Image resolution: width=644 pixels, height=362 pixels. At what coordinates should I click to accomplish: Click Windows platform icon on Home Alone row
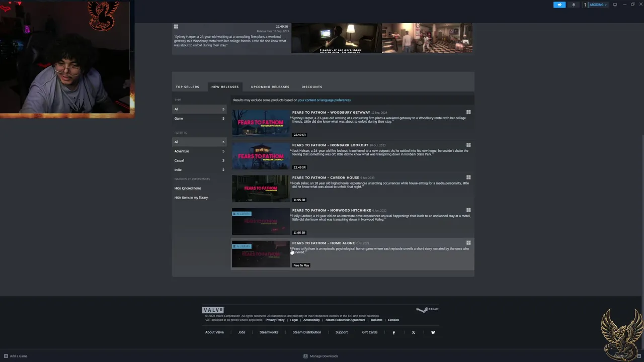[468, 243]
